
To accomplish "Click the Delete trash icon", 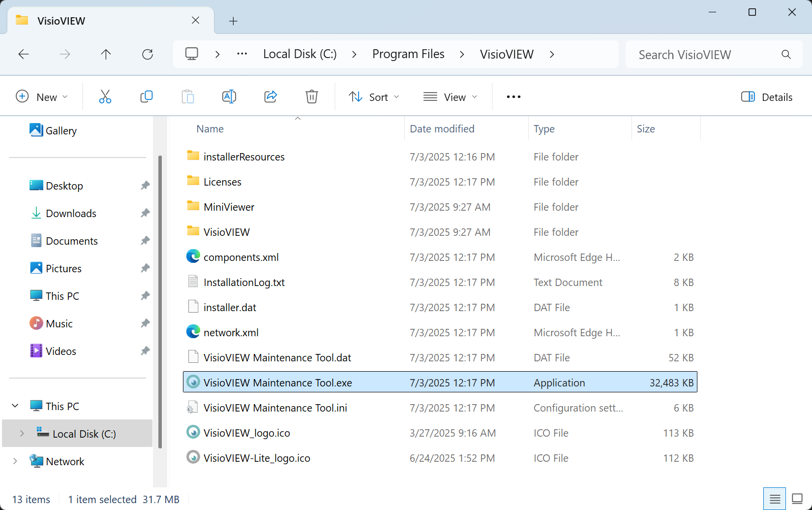I will pos(312,97).
